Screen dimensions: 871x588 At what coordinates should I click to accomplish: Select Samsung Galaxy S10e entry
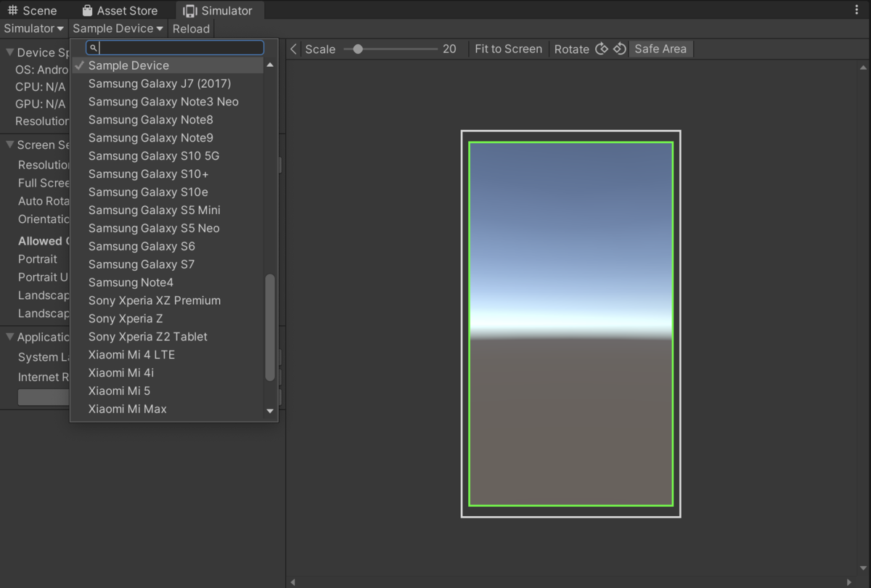point(168,192)
